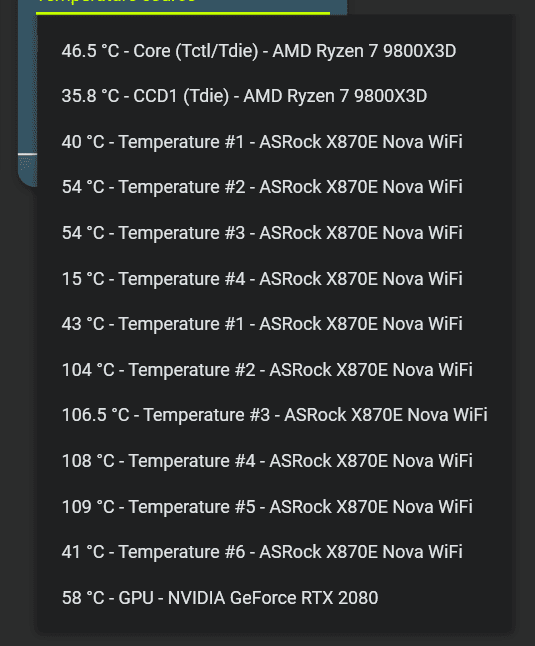
Task: Choose the 109 °C Temperature #5 sensor
Action: click(x=275, y=507)
